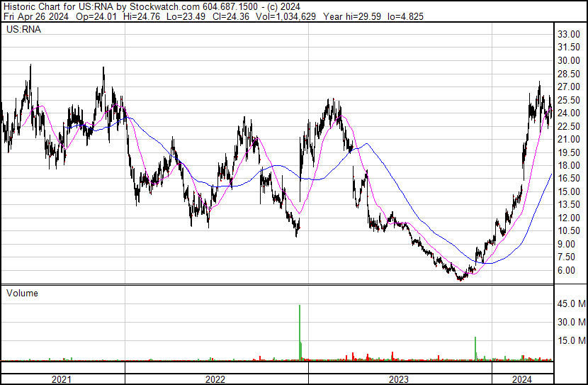
Task: Click the 25.50 price axis label
Action: click(x=569, y=100)
